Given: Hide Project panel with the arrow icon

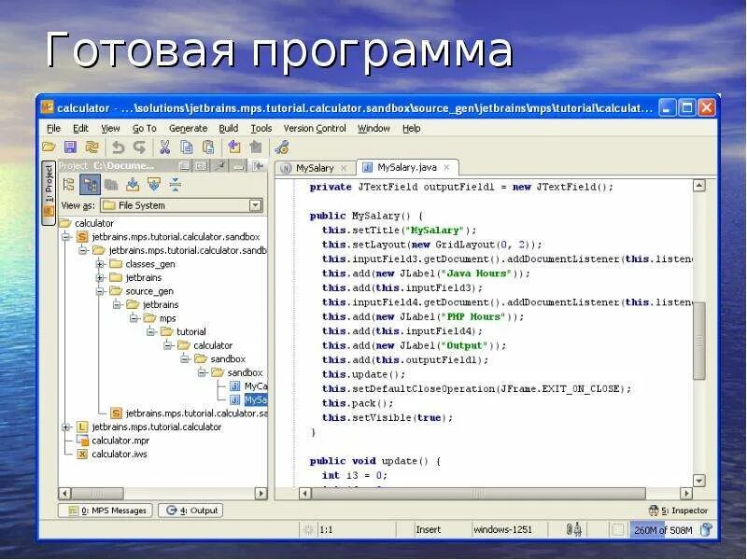Looking at the screenshot, I should coord(258,166).
